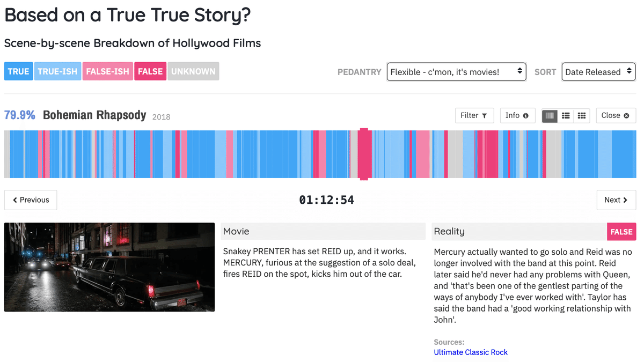Toggle the TRUE category filter
Image resolution: width=644 pixels, height=362 pixels.
(19, 71)
